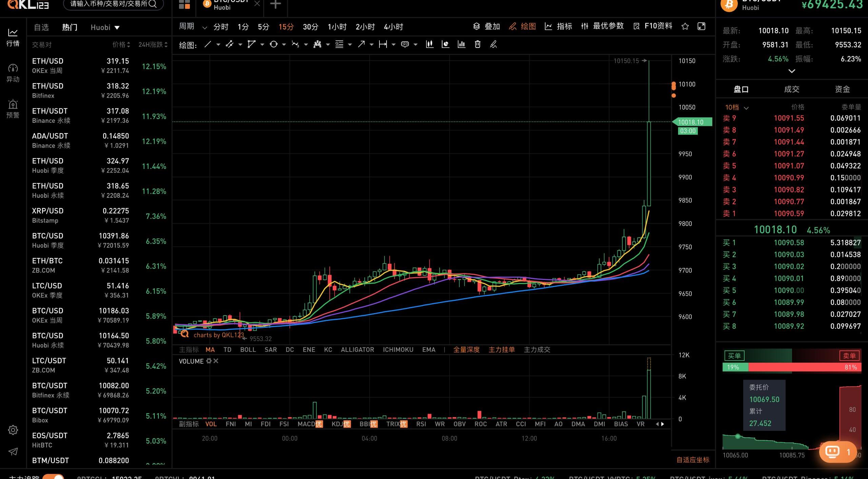The height and width of the screenshot is (479, 868).
Task: Select the triangle shape drawing tool
Action: point(251,44)
